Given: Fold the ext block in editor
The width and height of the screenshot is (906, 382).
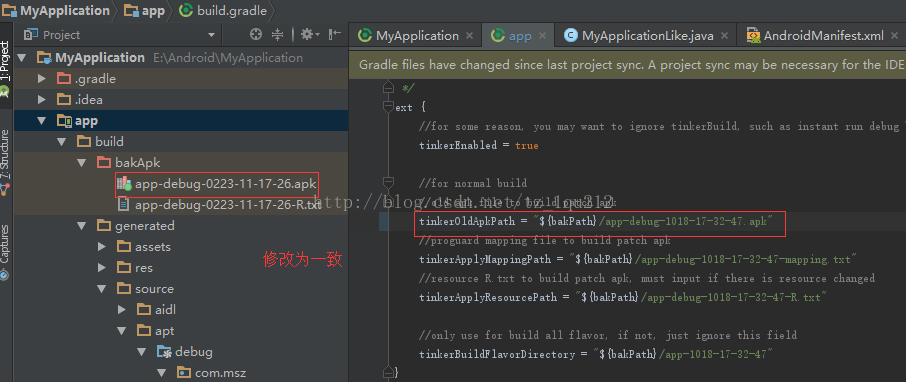Looking at the screenshot, I should point(388,107).
